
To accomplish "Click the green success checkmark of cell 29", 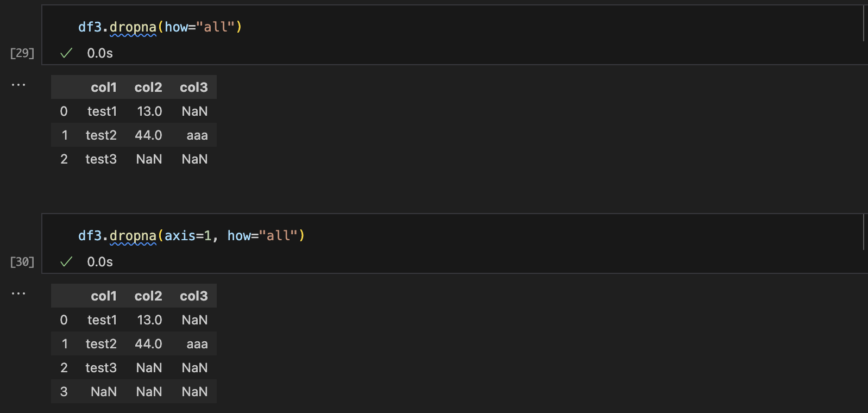I will pos(66,53).
